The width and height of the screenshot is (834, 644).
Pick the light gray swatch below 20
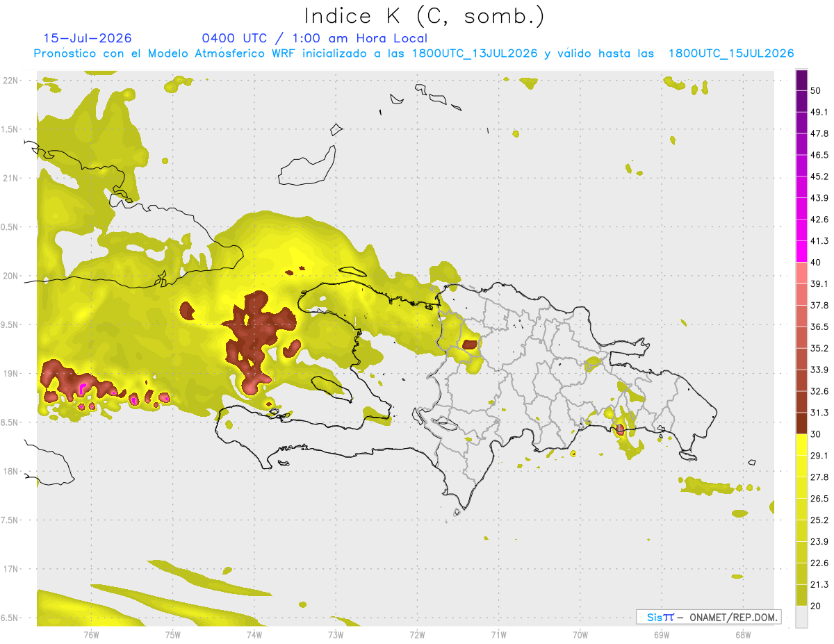point(801,617)
